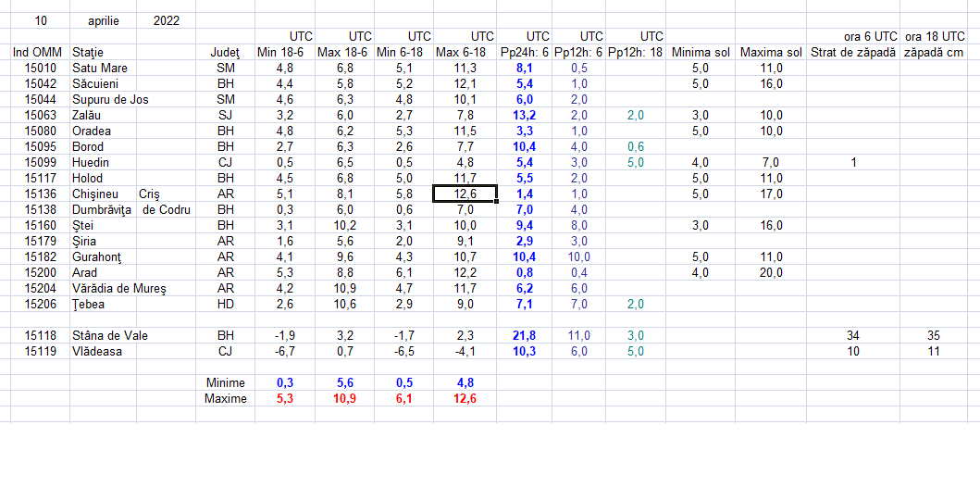The image size is (980, 500).
Task: Select Stâna de Vale's Pp24h value 21,8
Action: click(x=525, y=336)
